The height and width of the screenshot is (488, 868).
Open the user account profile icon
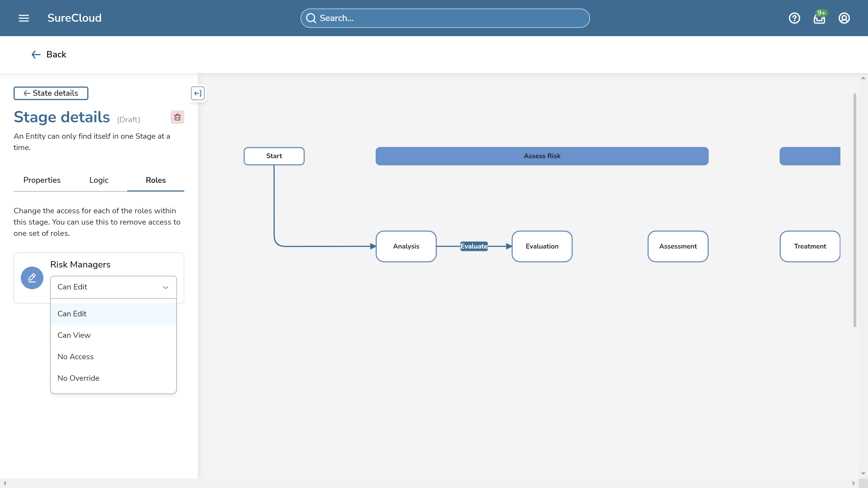pyautogui.click(x=844, y=18)
